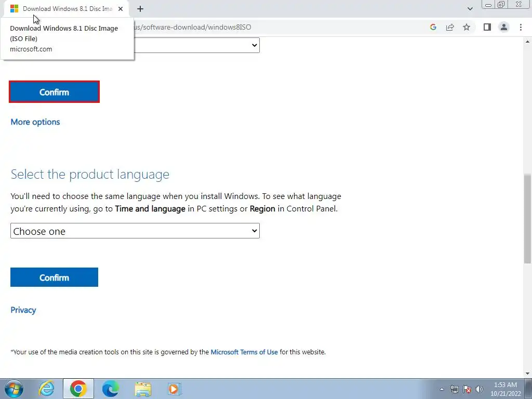Open the Action Center flag icon
Image resolution: width=532 pixels, height=399 pixels.
(x=467, y=389)
